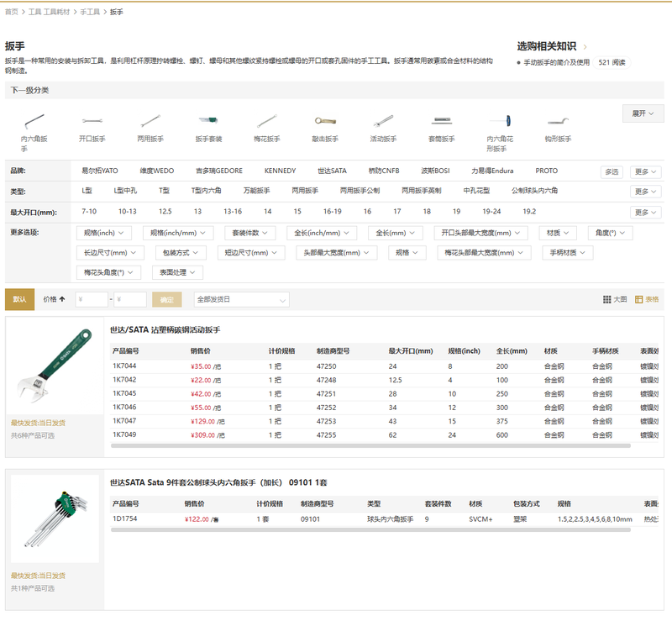Enable brand 多选 mode
This screenshot has width=672, height=621.
[x=612, y=171]
